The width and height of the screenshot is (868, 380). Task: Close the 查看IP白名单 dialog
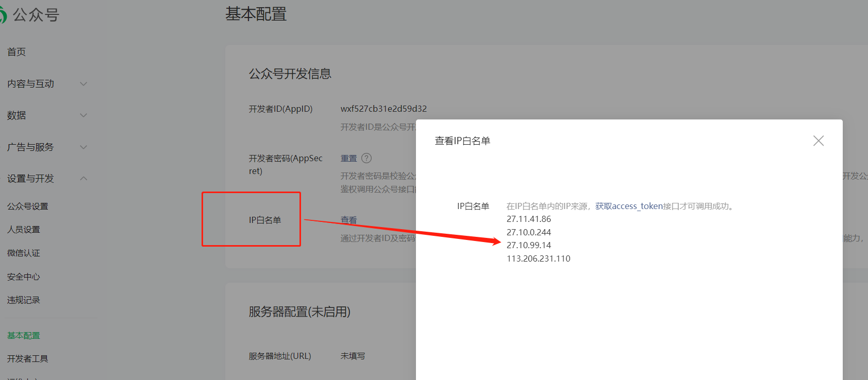click(x=819, y=141)
